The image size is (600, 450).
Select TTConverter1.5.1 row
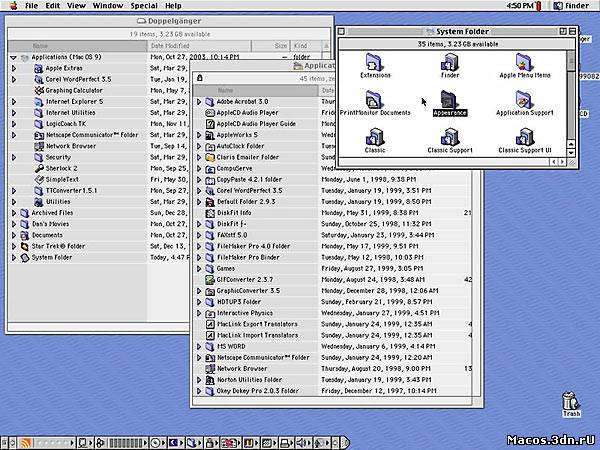[99, 191]
